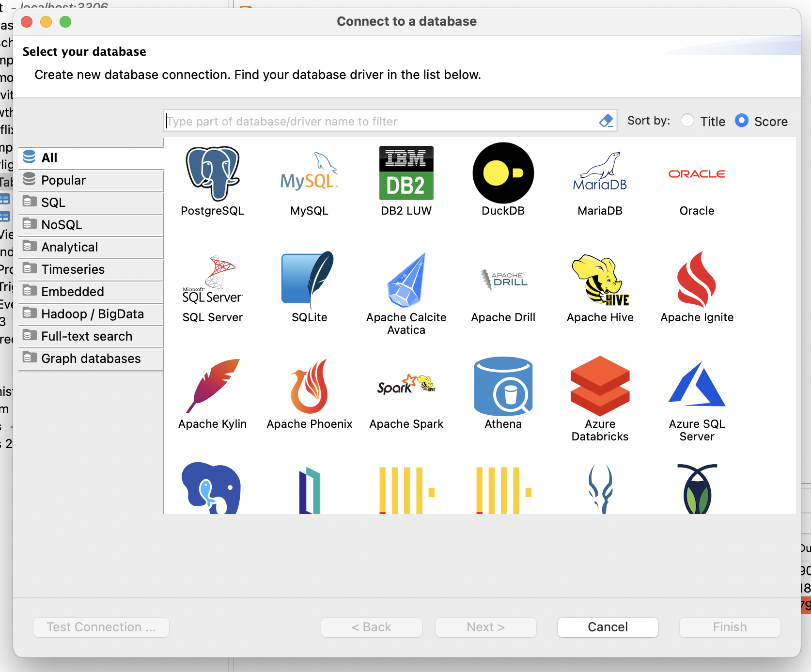Select the PostgreSQL database icon

212,173
